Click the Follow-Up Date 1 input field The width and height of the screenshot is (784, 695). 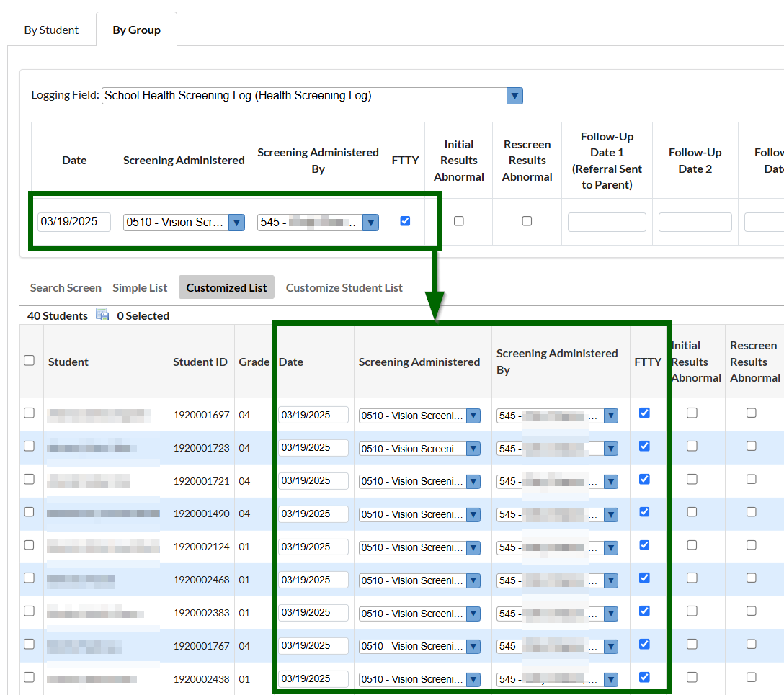pos(607,222)
